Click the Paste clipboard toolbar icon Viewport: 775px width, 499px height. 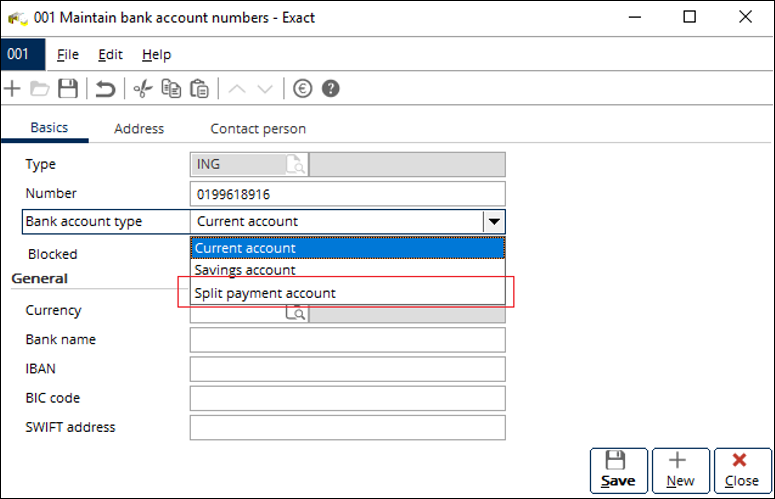(x=199, y=89)
